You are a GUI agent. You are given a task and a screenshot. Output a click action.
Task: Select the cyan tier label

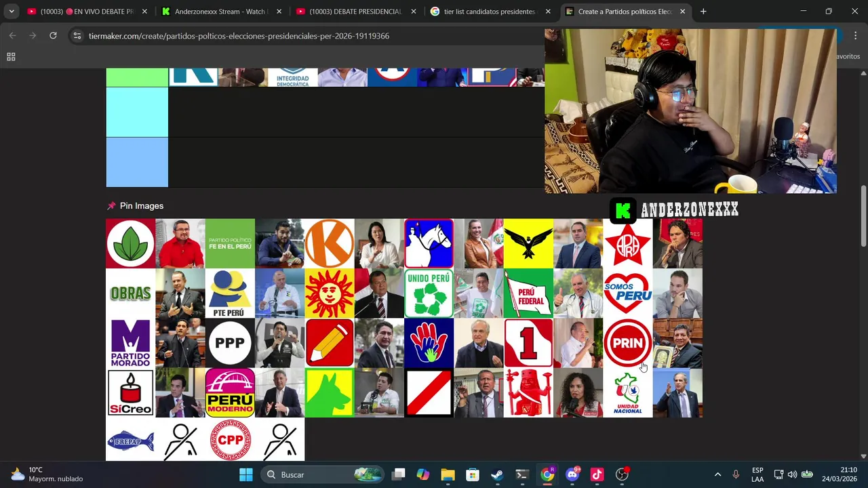(137, 113)
